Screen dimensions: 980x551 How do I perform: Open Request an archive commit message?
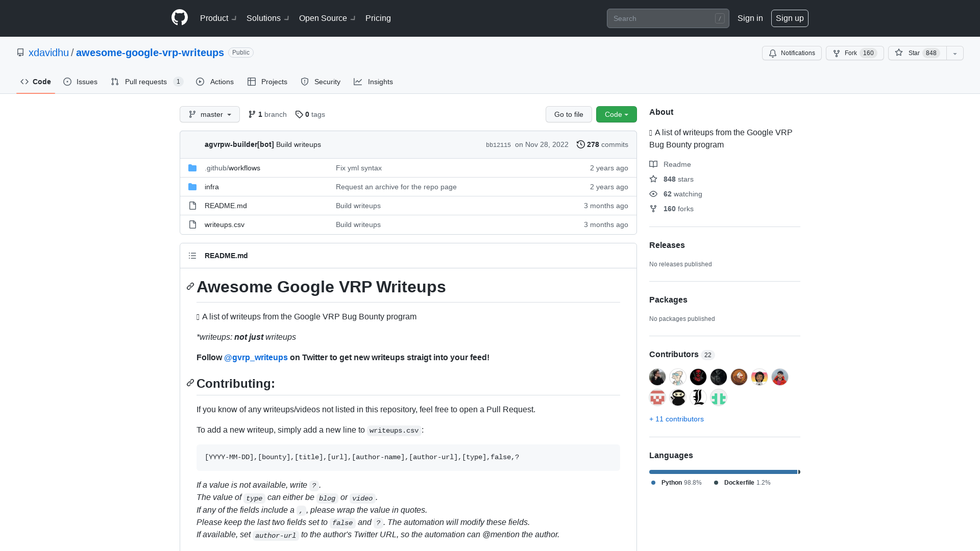(x=396, y=187)
